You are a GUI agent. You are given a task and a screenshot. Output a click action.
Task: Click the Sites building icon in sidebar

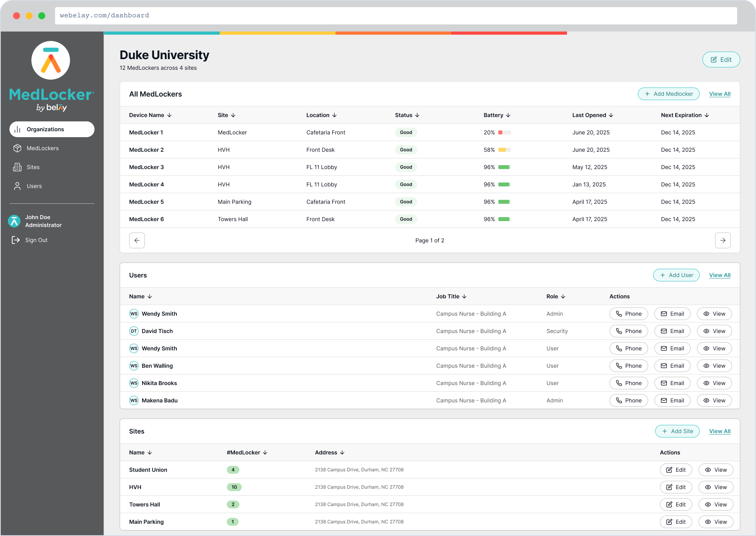tap(17, 167)
